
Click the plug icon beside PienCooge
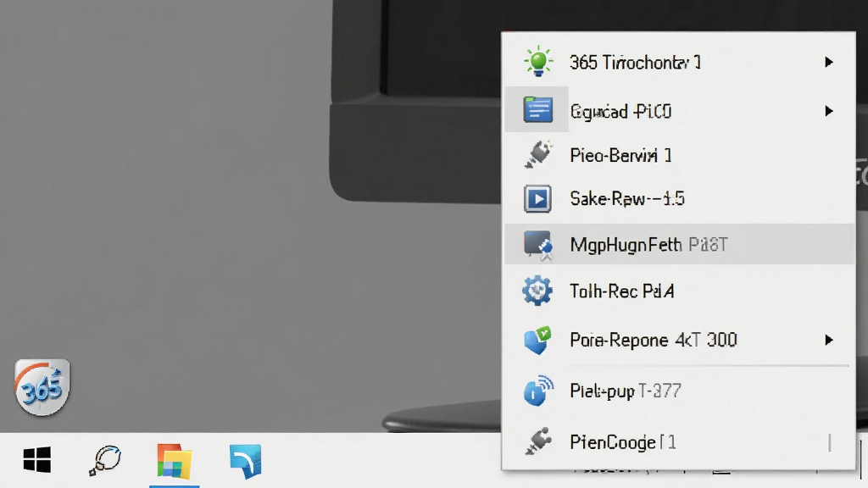(x=538, y=441)
